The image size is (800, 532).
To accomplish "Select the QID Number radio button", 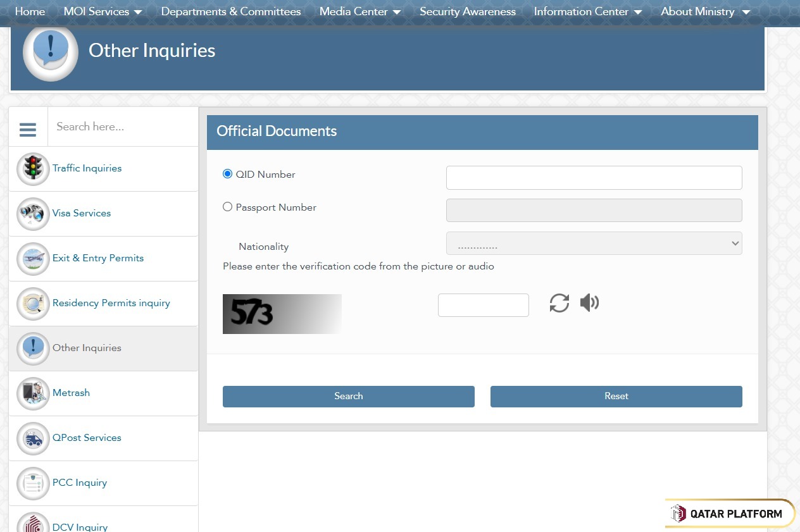I will click(227, 173).
